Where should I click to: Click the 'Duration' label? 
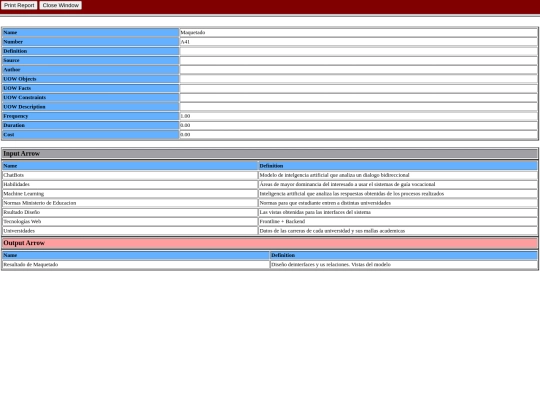[14, 125]
